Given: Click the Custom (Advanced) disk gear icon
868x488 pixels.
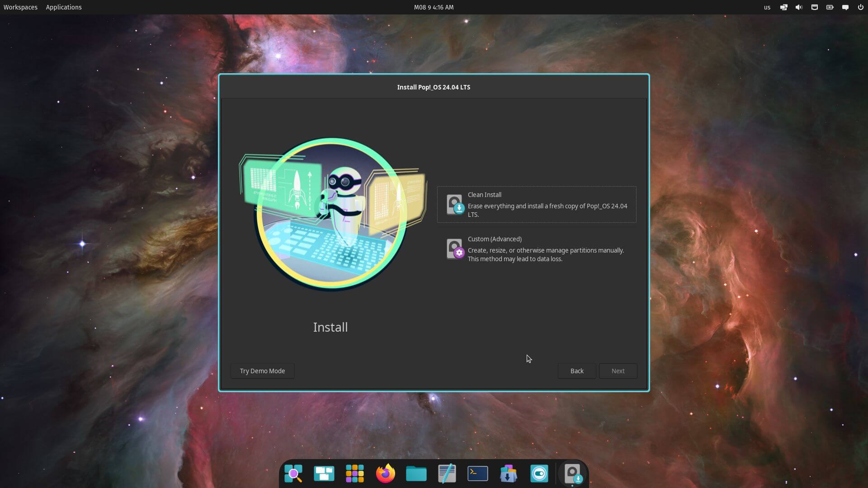Looking at the screenshot, I should click(x=455, y=249).
